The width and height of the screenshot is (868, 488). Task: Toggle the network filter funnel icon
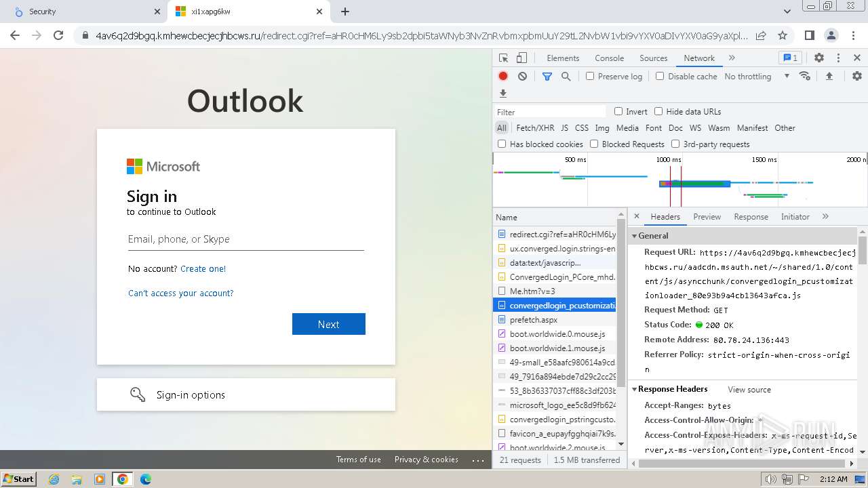coord(547,77)
